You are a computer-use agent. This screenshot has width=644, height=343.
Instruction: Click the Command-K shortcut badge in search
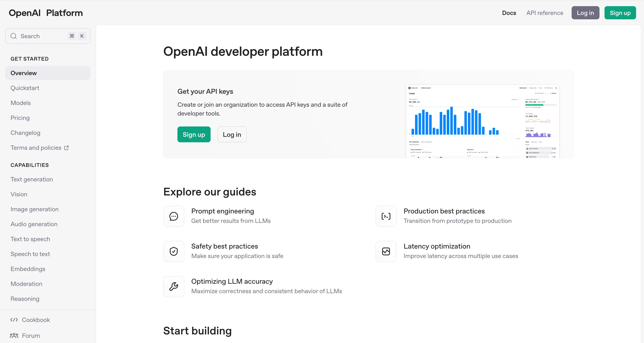pos(77,36)
